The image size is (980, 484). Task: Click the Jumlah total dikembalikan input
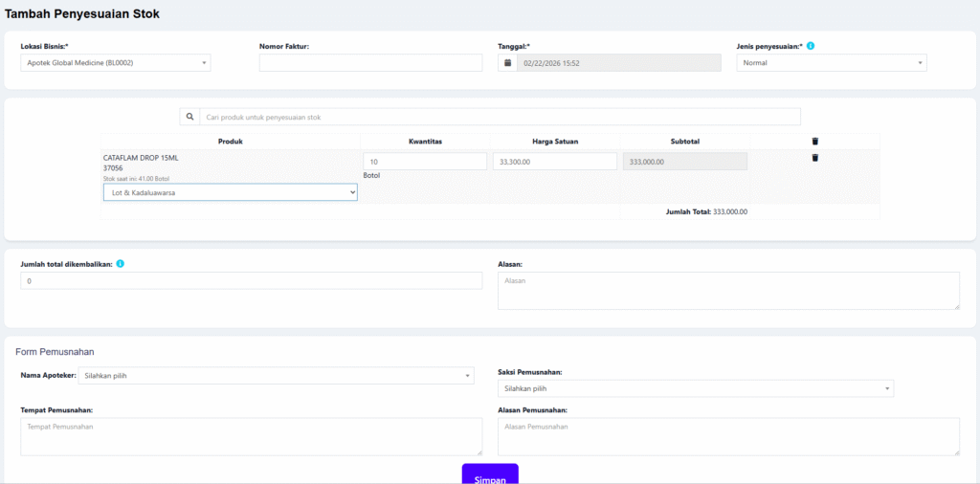coord(251,281)
